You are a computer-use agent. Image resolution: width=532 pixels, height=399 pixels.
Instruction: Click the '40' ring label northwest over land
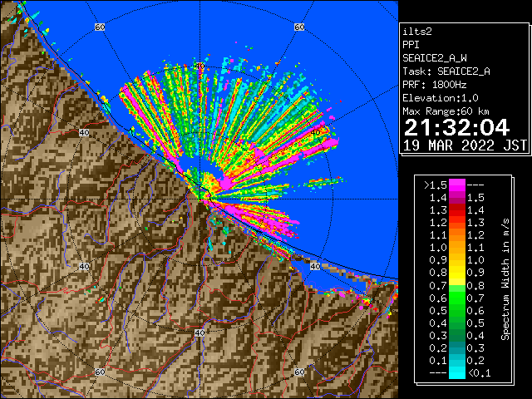point(84,133)
